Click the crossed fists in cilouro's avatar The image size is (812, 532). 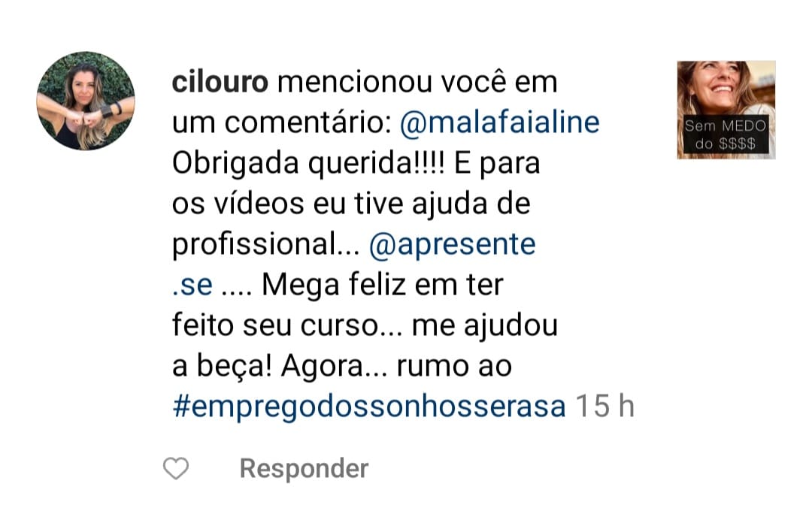coord(87,118)
